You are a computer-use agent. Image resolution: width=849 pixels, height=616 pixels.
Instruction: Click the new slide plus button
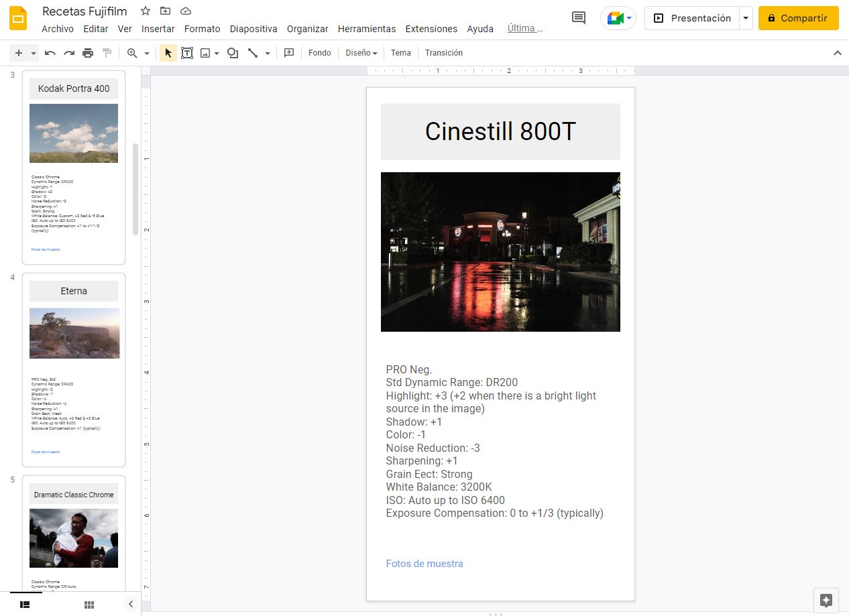19,53
